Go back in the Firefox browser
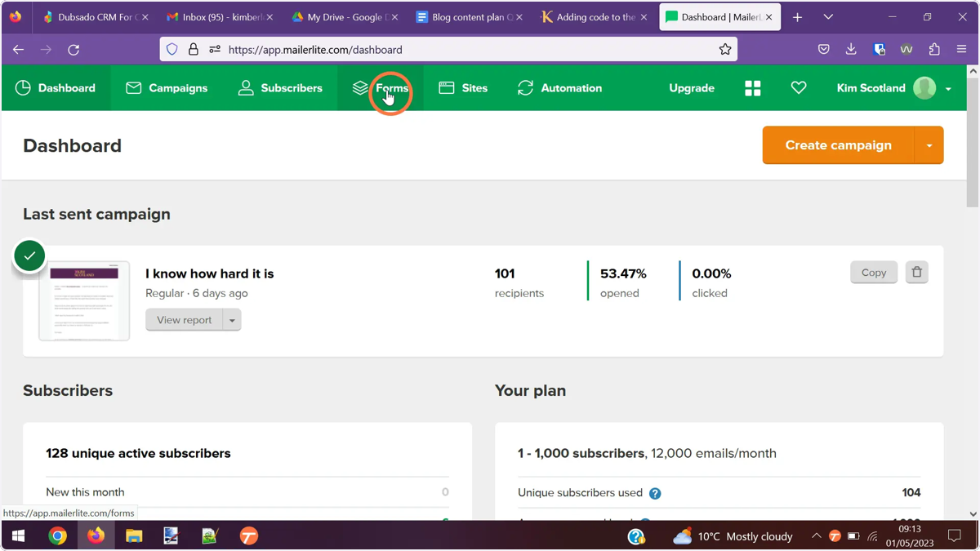The image size is (980, 551). (19, 50)
